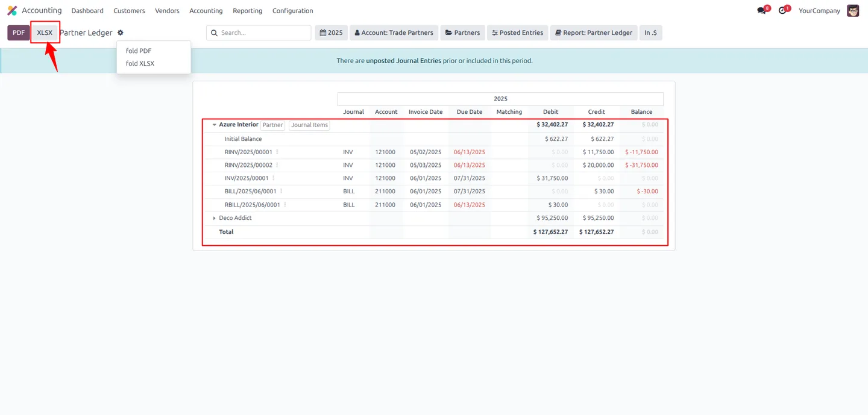868x415 pixels.
Task: Open the unposted Journal Entries link
Action: coord(403,61)
